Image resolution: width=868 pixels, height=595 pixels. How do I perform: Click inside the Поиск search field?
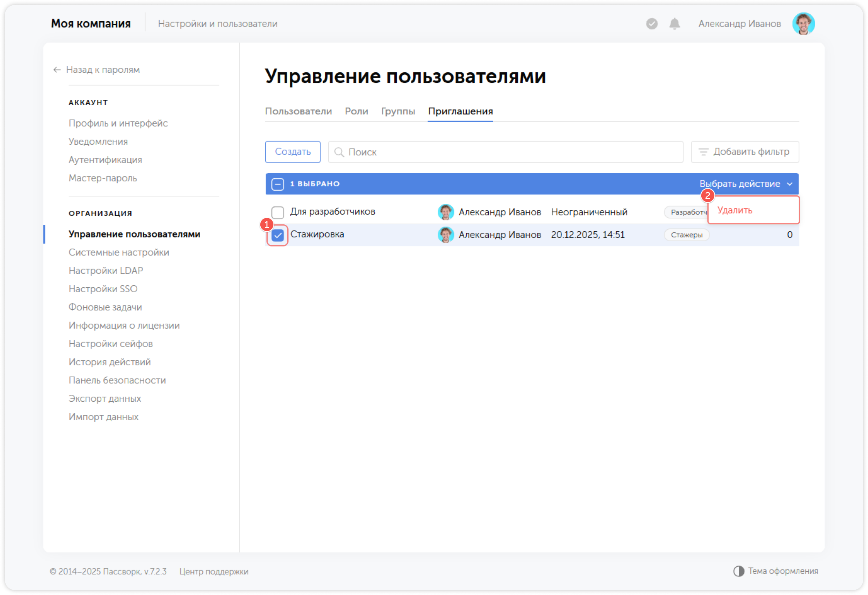(450, 152)
